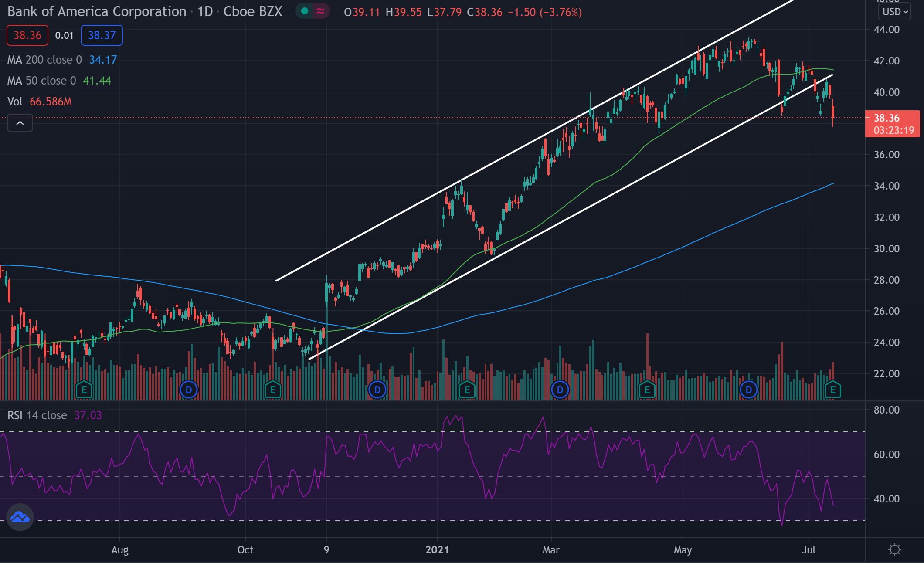Screen dimensions: 924x563
Task: Click the 37.03 RSI value
Action: (88, 415)
